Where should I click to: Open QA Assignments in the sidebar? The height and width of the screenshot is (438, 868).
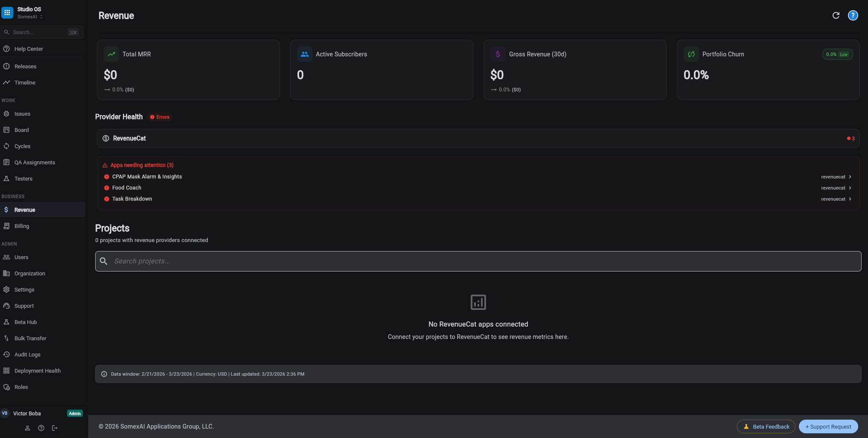35,162
